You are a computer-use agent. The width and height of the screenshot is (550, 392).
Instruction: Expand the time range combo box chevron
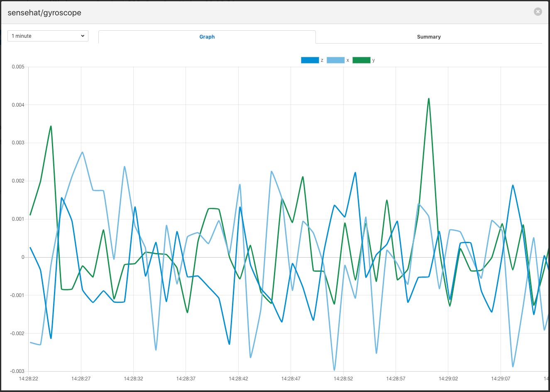coord(82,36)
